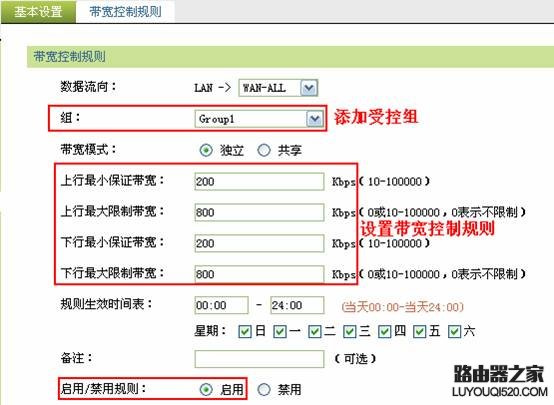Image resolution: width=554 pixels, height=405 pixels.
Task: Focus the 下行最小保证带宽 input field
Action: point(259,243)
